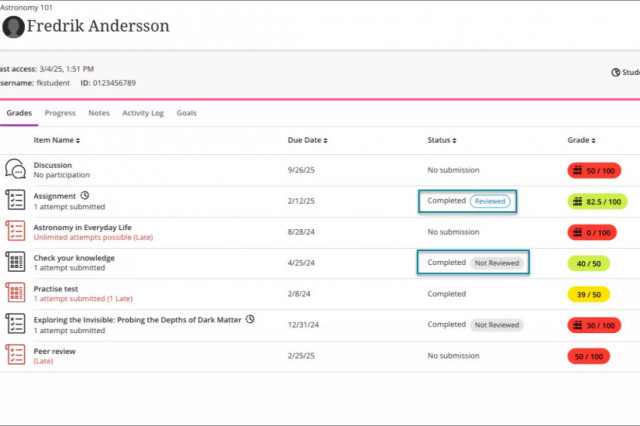
Task: Click the green 82.5 / 100 grade pill
Action: click(x=597, y=202)
